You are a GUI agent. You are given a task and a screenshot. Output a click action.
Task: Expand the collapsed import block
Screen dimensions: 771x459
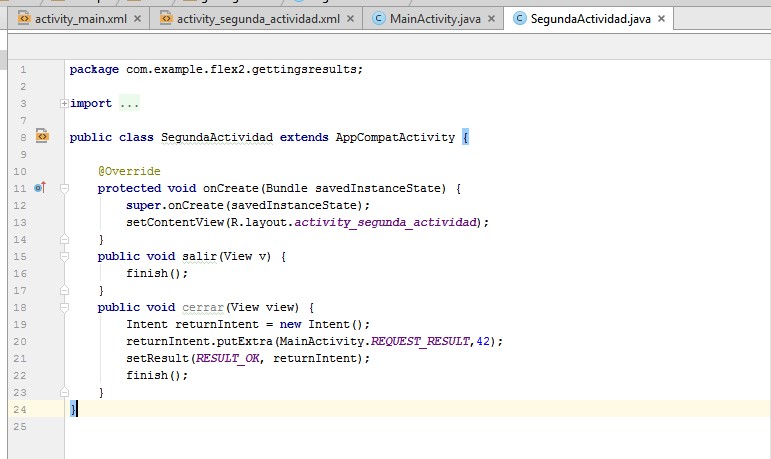click(x=64, y=103)
